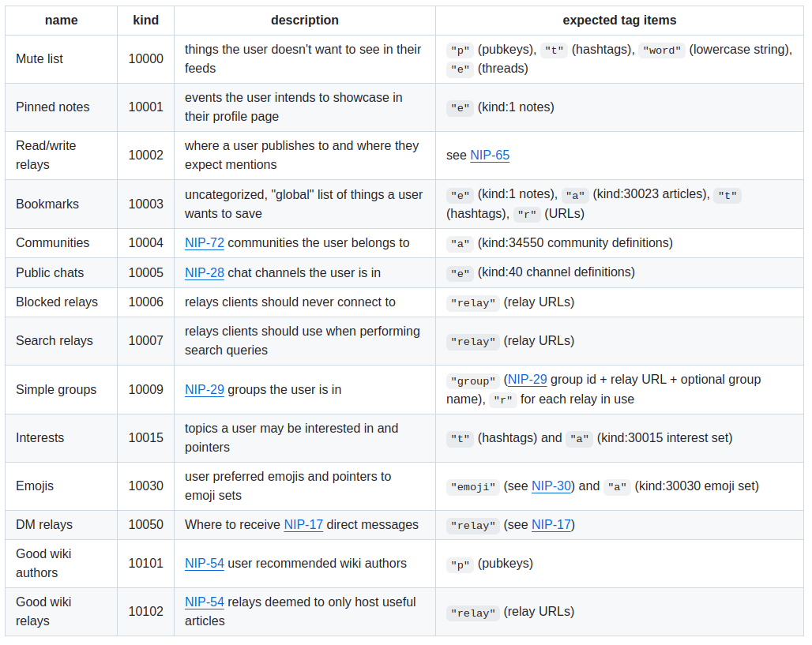
Task: Open NIP-54 link in Good wiki relays row
Action: pyautogui.click(x=205, y=602)
